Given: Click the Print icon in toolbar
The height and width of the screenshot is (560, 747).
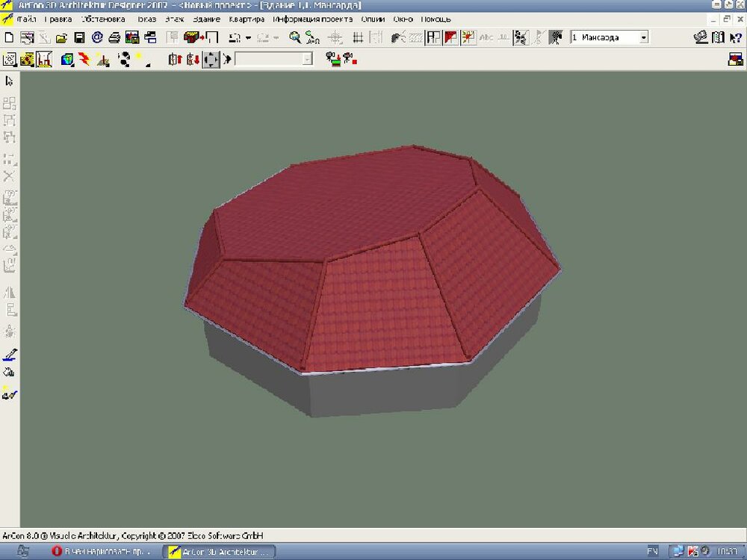Looking at the screenshot, I should click(x=114, y=37).
